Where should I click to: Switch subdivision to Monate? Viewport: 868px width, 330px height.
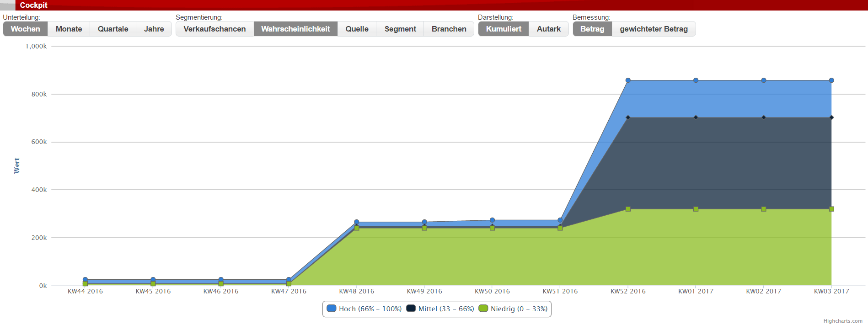click(x=69, y=29)
